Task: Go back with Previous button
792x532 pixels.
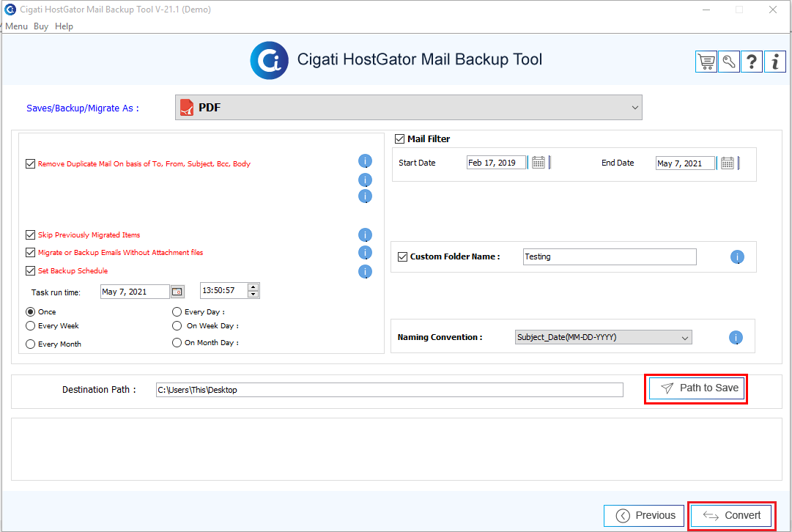Action: coord(644,516)
